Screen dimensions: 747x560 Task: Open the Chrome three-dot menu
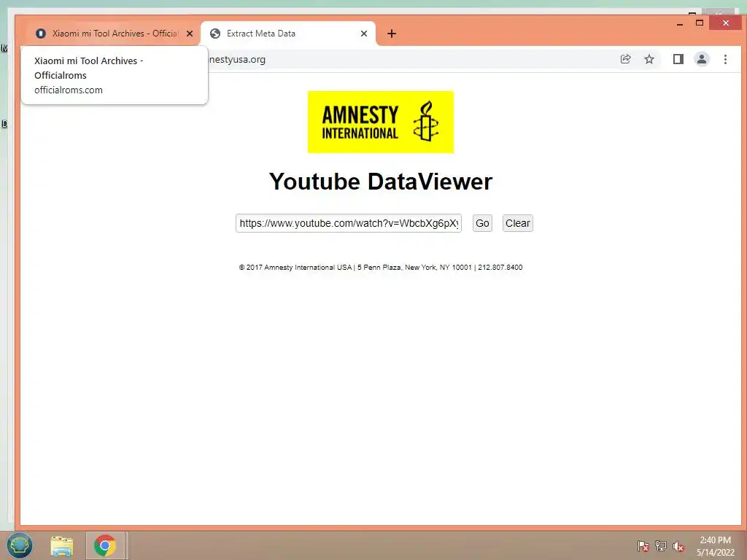point(725,59)
